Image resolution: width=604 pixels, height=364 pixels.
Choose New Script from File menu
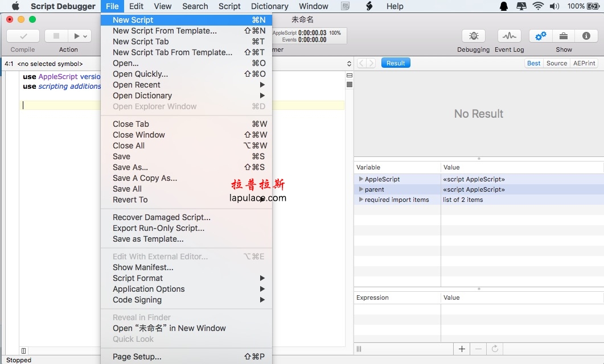[x=187, y=20]
